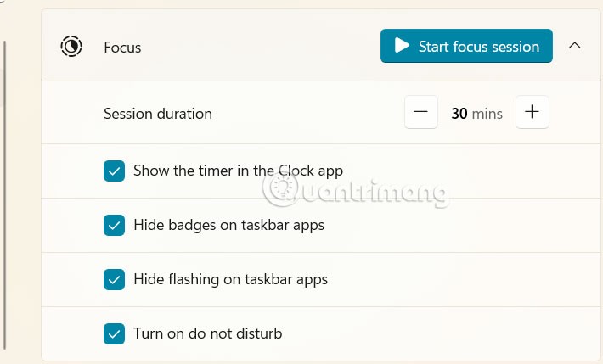Increase session duration with the plus button

click(533, 112)
